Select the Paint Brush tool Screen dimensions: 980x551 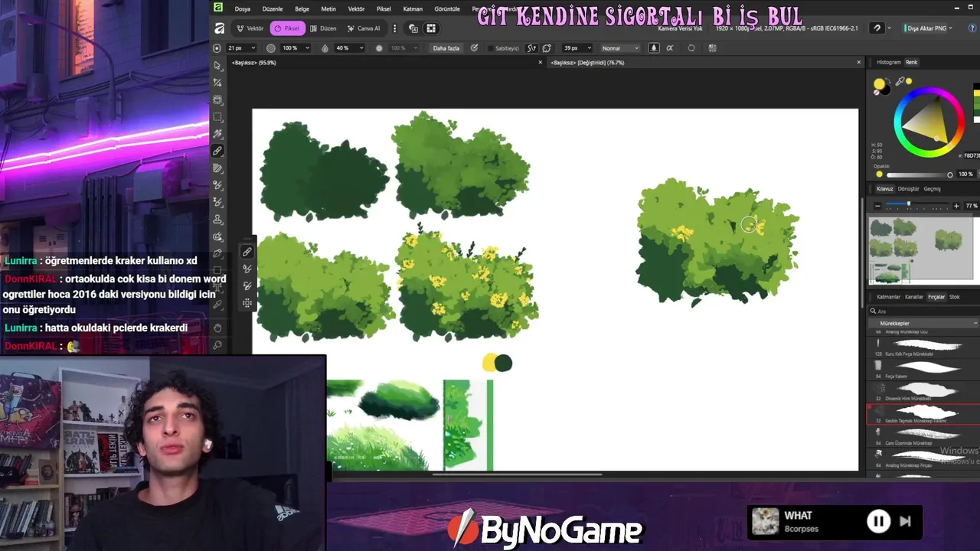pyautogui.click(x=218, y=151)
